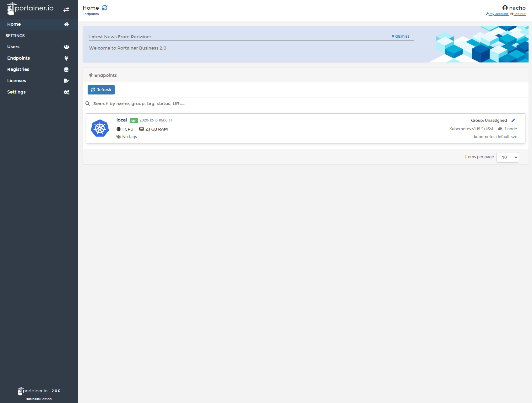Click the '2020-12-15 10:08:31' timestamp
Screen dimensions: 532x403
(x=156, y=120)
